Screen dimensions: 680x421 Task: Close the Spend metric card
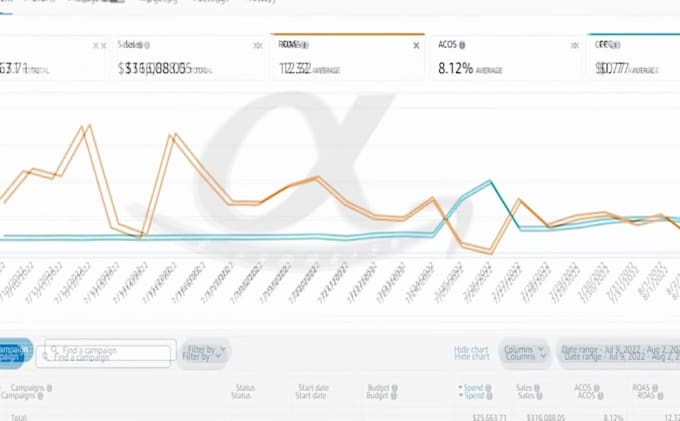point(99,46)
